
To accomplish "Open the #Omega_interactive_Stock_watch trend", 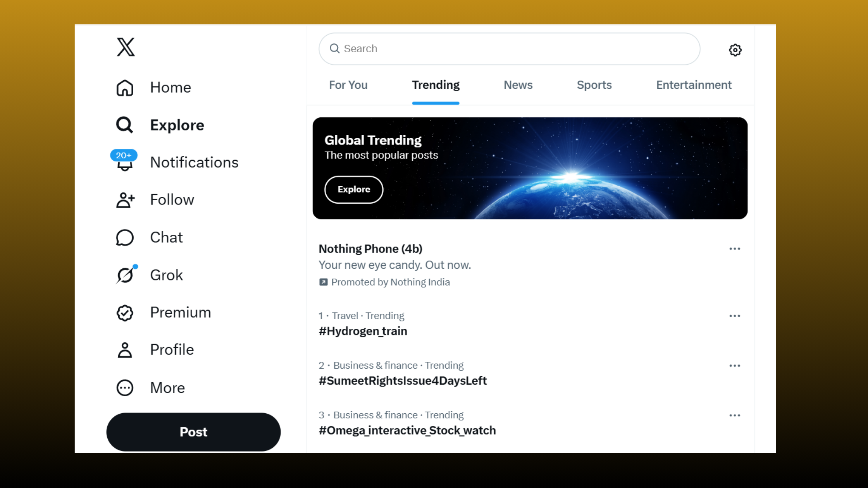I will (407, 430).
